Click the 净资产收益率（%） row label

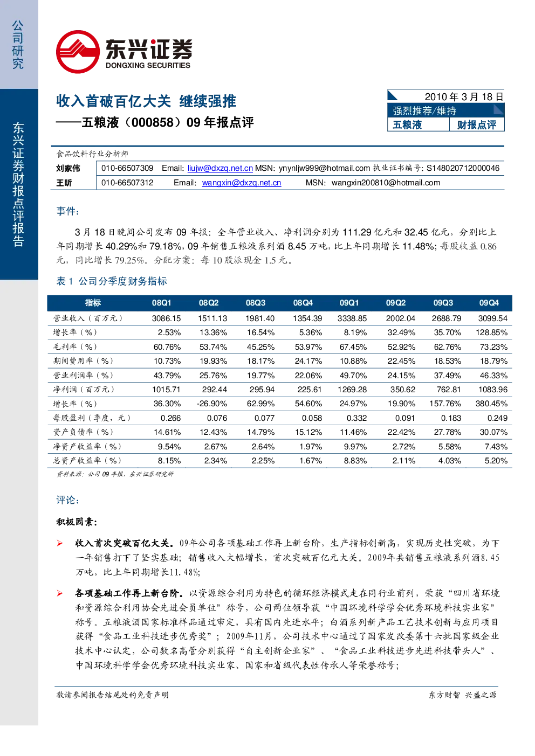pos(87,447)
